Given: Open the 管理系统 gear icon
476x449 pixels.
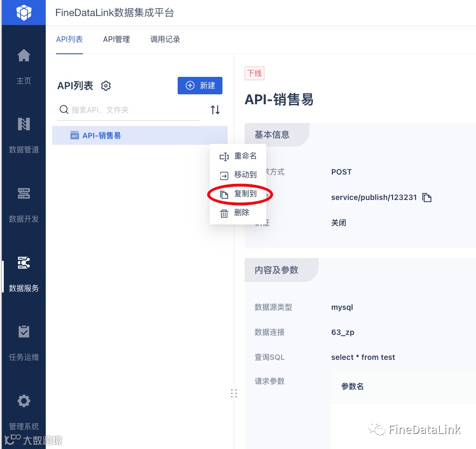Looking at the screenshot, I should (24, 401).
